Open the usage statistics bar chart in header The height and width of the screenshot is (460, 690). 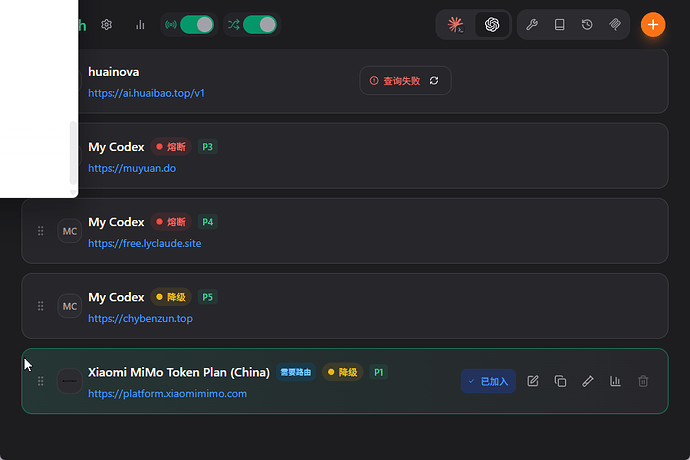tap(140, 25)
